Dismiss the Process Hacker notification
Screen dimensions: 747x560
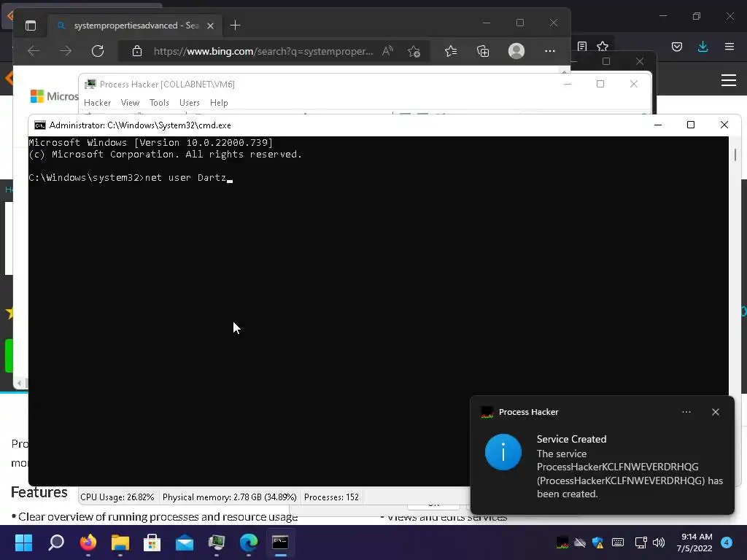tap(715, 412)
